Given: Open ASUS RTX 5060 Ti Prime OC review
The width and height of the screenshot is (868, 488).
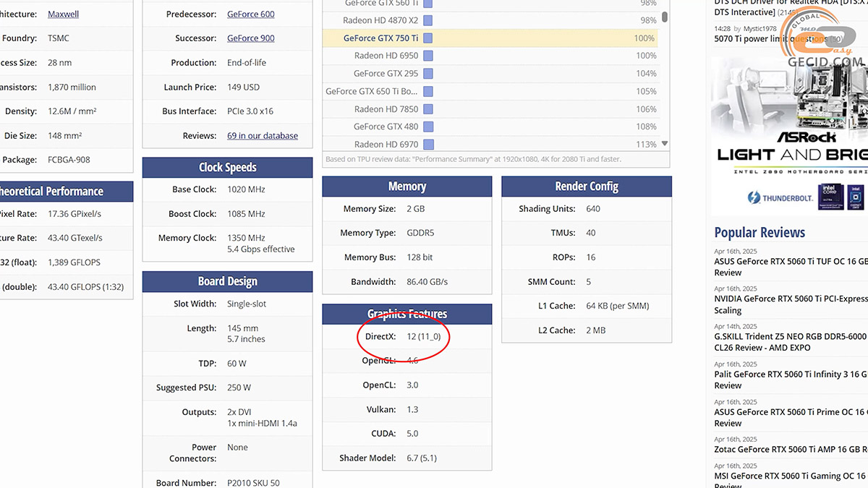Looking at the screenshot, I should click(791, 417).
